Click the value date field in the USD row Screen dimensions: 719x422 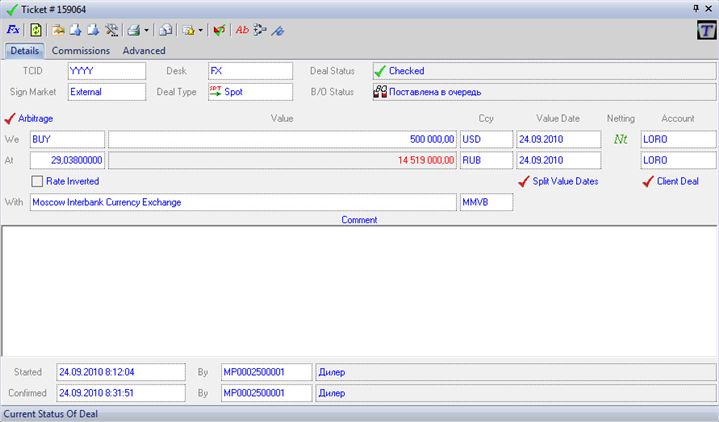559,139
